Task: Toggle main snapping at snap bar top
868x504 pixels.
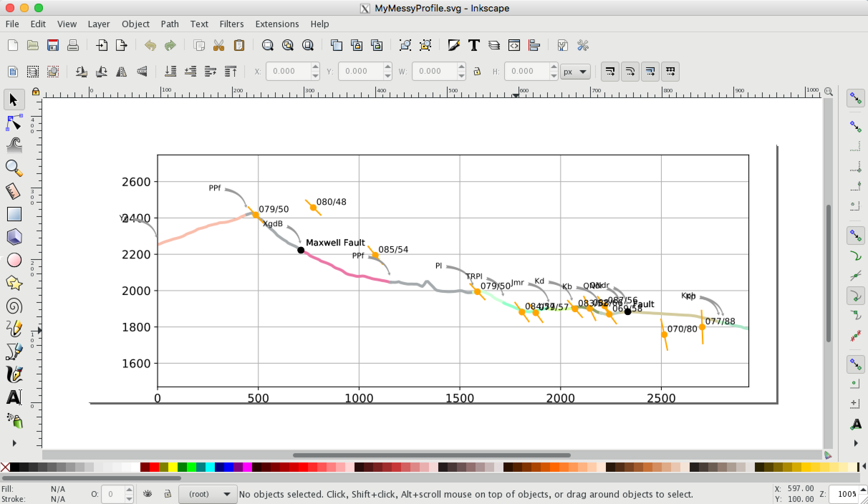Action: coord(856,98)
